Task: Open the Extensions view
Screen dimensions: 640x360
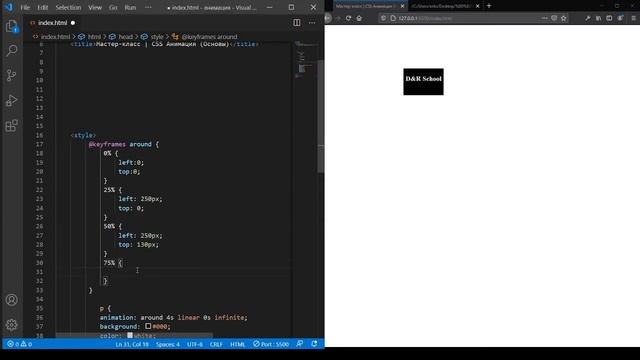Action: click(x=12, y=126)
